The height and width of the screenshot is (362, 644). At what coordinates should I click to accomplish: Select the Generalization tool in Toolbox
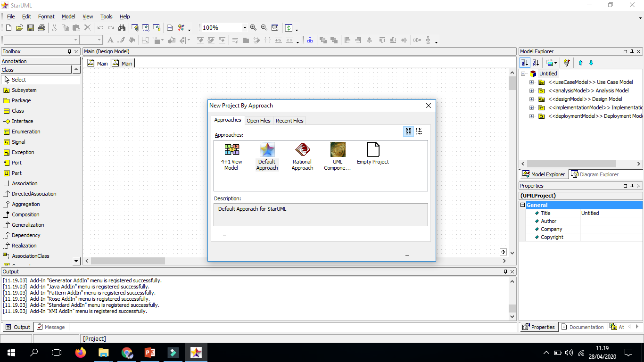pos(41,225)
